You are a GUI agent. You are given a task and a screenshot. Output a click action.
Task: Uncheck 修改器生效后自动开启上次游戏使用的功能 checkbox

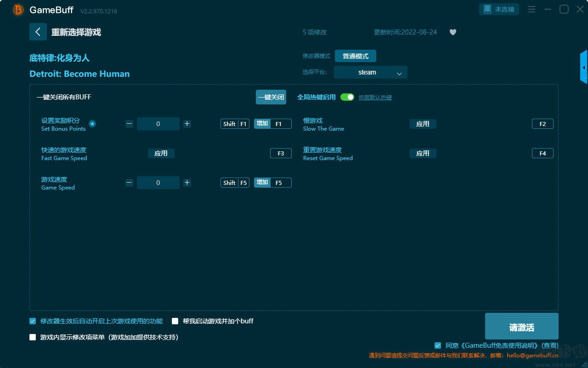click(x=33, y=321)
